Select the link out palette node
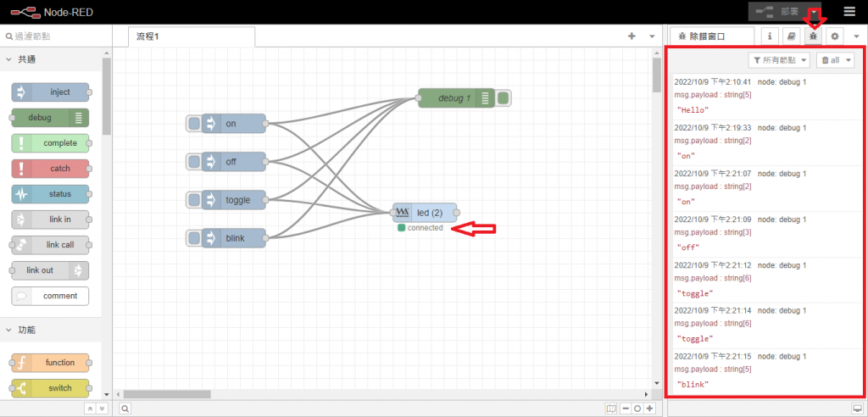 pyautogui.click(x=50, y=270)
